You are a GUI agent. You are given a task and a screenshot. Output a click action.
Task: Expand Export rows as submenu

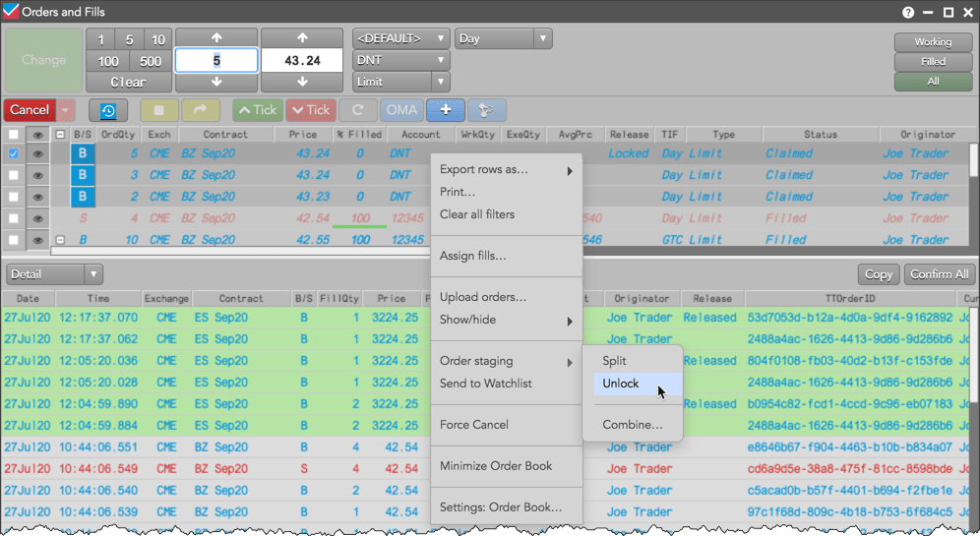point(507,170)
